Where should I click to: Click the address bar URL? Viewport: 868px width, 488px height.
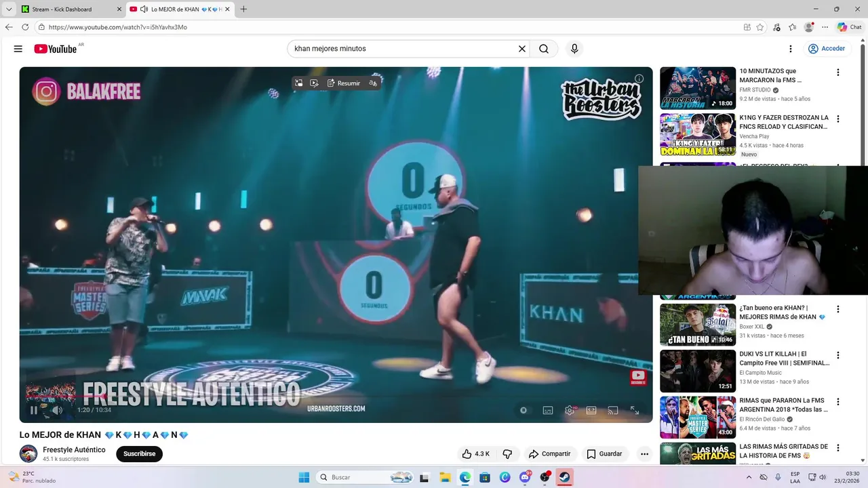tap(117, 27)
